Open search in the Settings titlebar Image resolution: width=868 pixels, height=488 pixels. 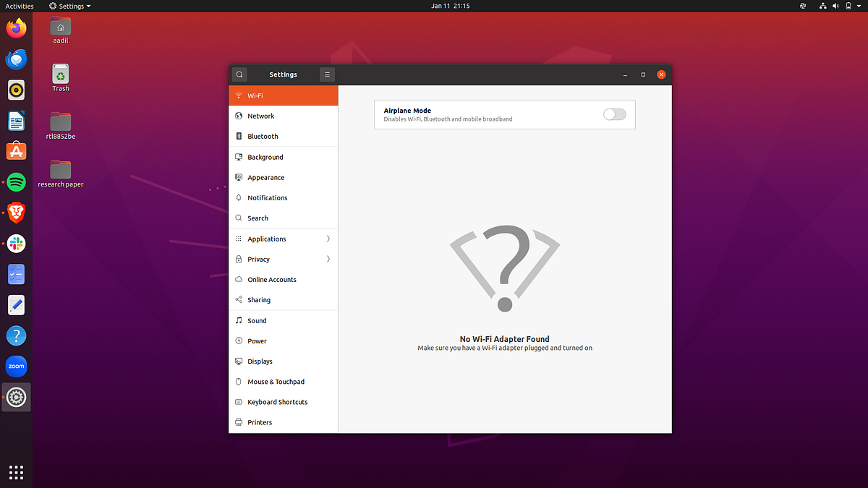(239, 74)
